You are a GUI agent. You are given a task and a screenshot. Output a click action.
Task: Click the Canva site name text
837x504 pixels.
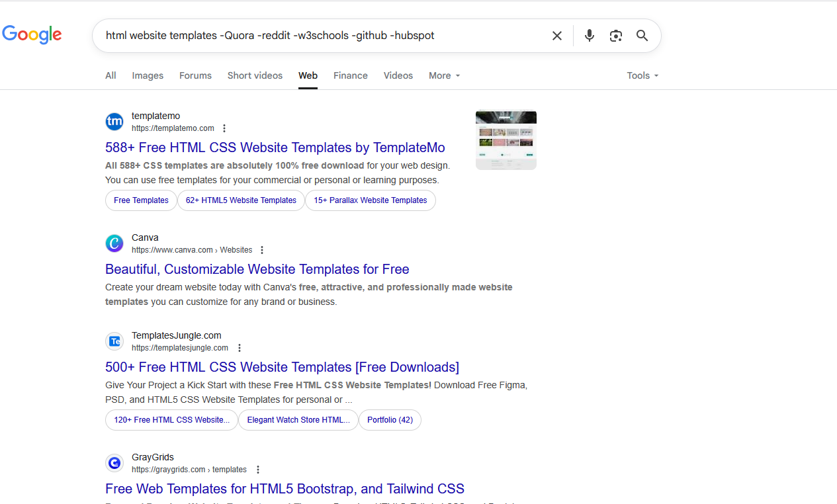pos(145,237)
